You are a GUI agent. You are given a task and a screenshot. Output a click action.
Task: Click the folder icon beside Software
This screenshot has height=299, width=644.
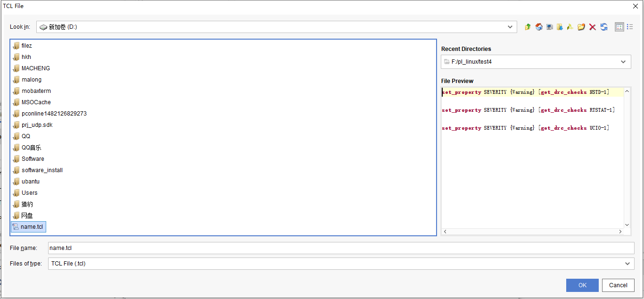point(16,159)
